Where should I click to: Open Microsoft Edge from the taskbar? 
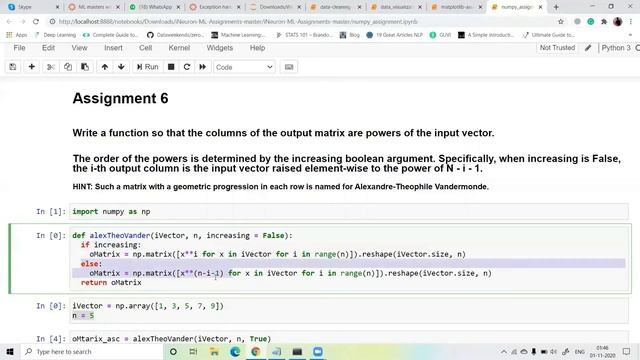coord(235,351)
